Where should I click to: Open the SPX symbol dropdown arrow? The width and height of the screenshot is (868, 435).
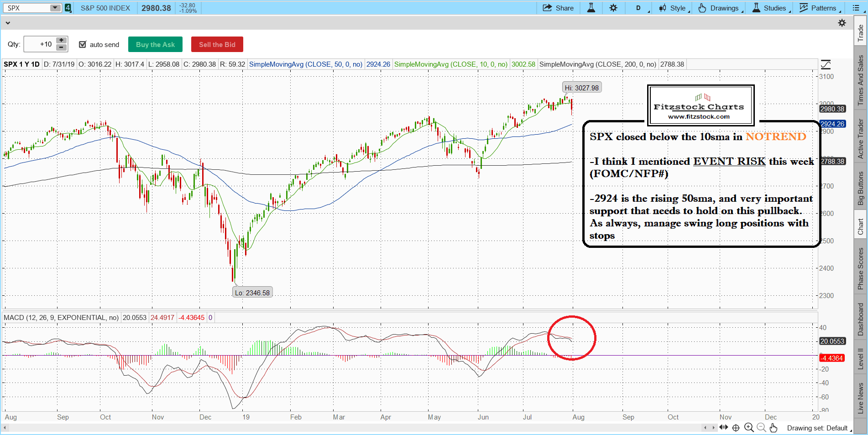coord(55,8)
